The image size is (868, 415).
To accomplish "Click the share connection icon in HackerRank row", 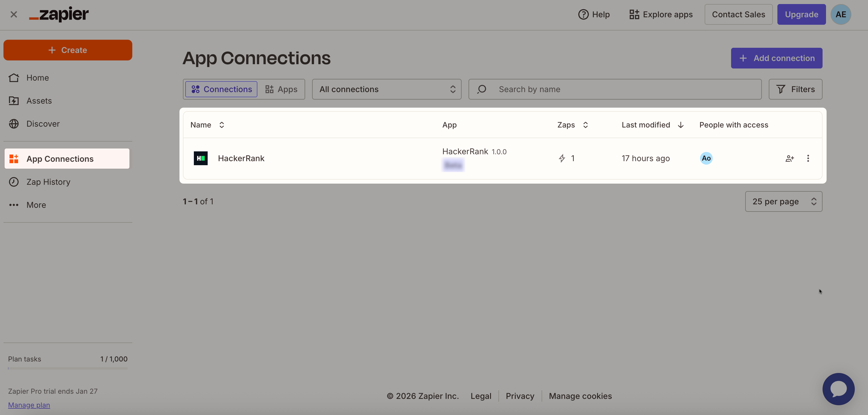I will (789, 158).
